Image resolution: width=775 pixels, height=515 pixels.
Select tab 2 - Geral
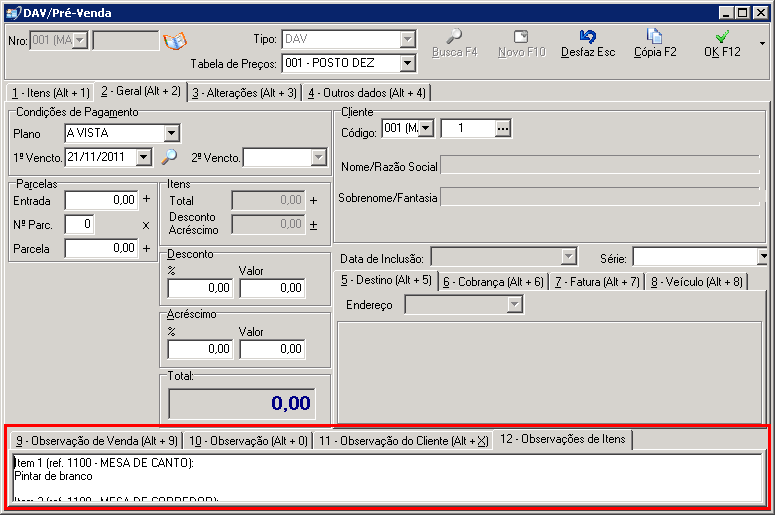tap(141, 91)
